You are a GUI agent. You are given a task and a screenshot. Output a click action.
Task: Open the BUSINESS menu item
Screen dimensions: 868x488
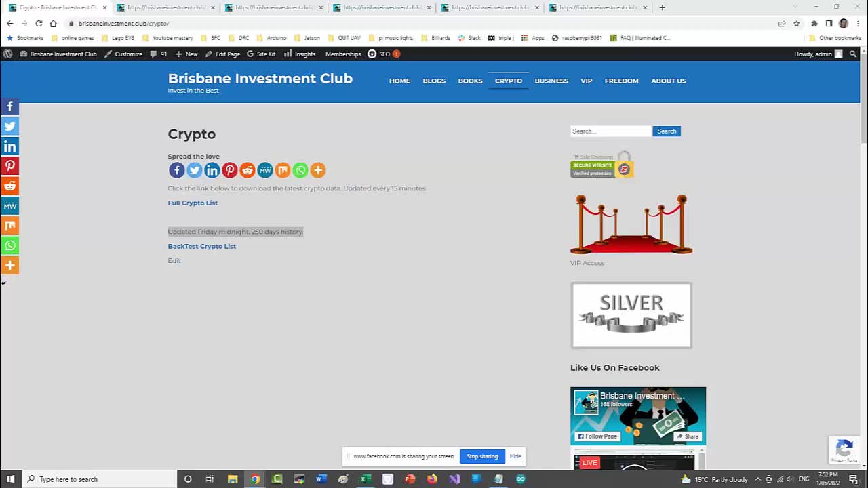pos(551,81)
